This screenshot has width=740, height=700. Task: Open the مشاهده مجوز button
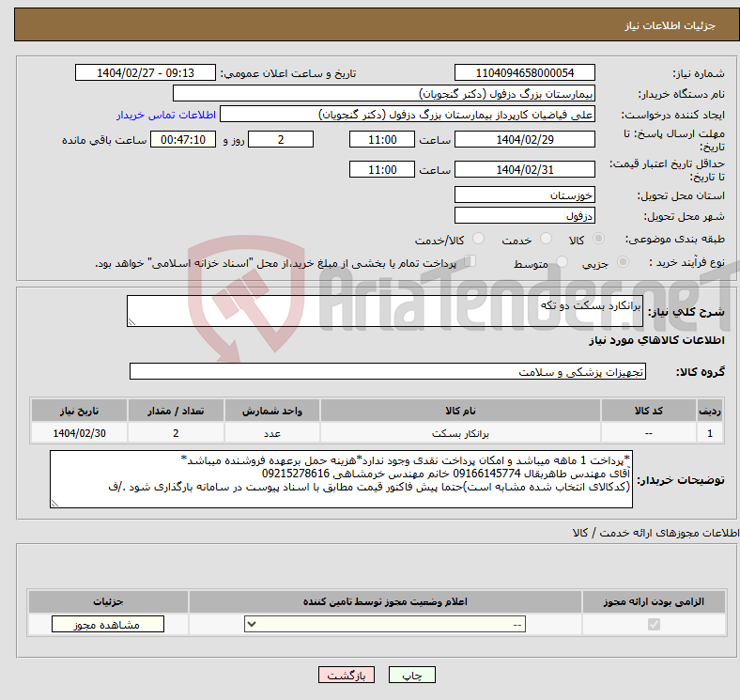[x=108, y=625]
